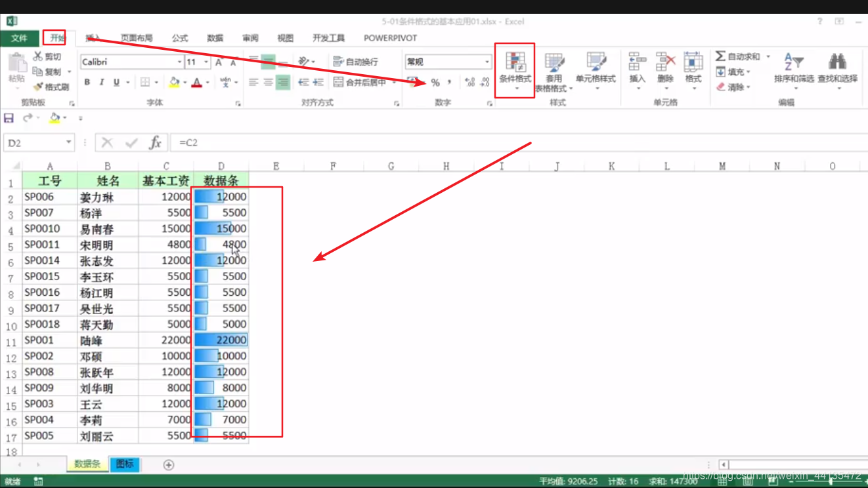The image size is (868, 488).
Task: Toggle middle vertical alignment
Action: (269, 62)
